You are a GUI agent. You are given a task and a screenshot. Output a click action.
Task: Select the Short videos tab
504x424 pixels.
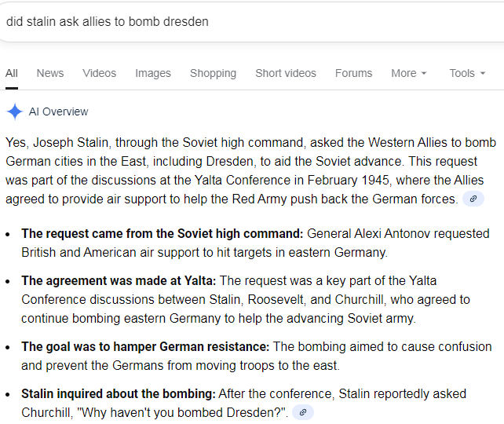tap(286, 73)
